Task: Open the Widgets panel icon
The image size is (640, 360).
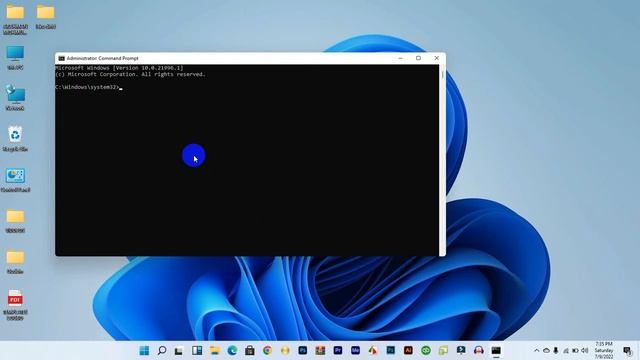Action: pyautogui.click(x=197, y=350)
